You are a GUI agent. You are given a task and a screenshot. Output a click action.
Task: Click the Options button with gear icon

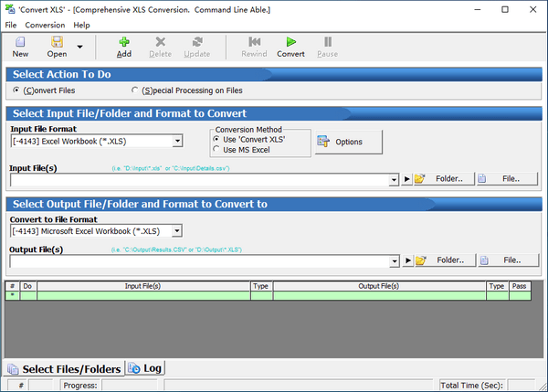(x=349, y=142)
